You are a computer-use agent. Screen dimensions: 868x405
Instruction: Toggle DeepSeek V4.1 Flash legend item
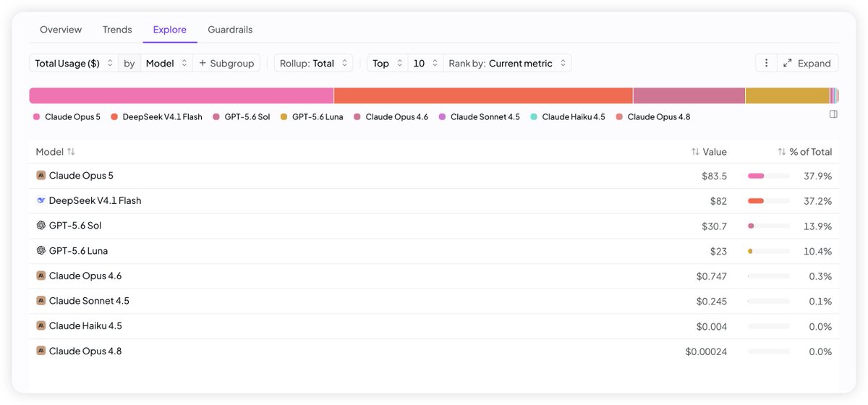tap(157, 116)
